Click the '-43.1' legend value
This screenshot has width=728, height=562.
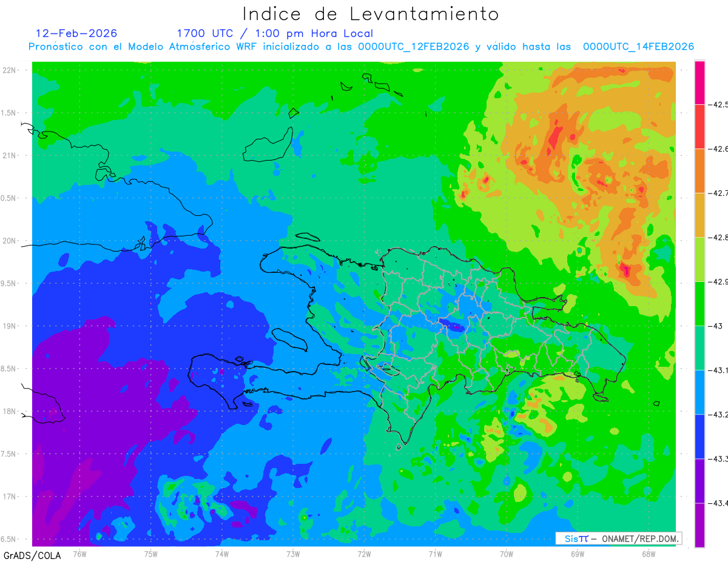[x=718, y=370]
